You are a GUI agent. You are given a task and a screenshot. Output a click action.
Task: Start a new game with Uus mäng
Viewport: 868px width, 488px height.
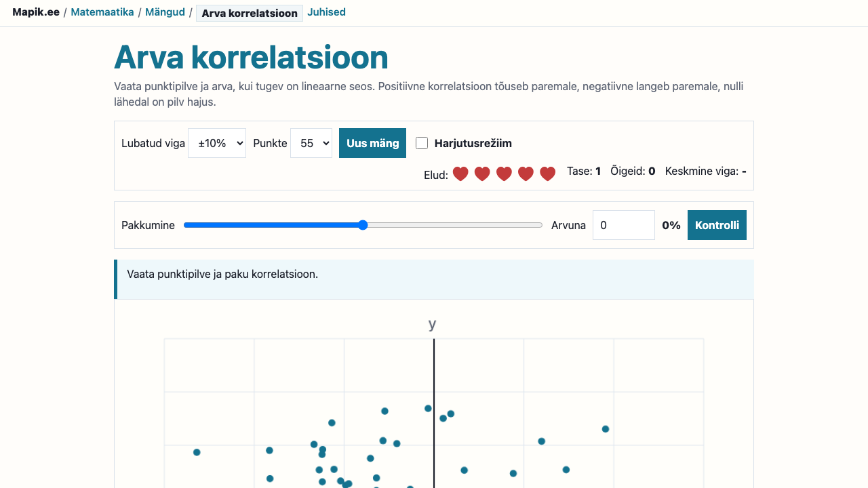[x=372, y=143]
